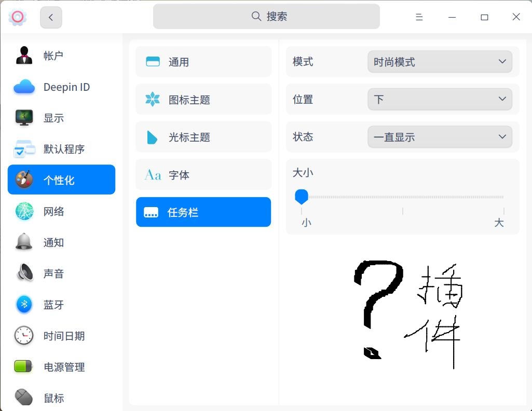Open the 网络 settings label

[53, 212]
